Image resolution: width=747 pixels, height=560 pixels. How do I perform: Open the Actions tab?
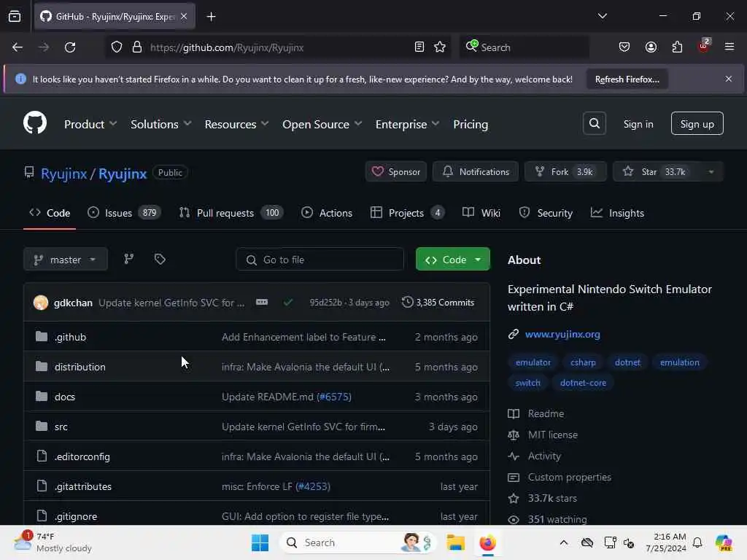tap(327, 213)
